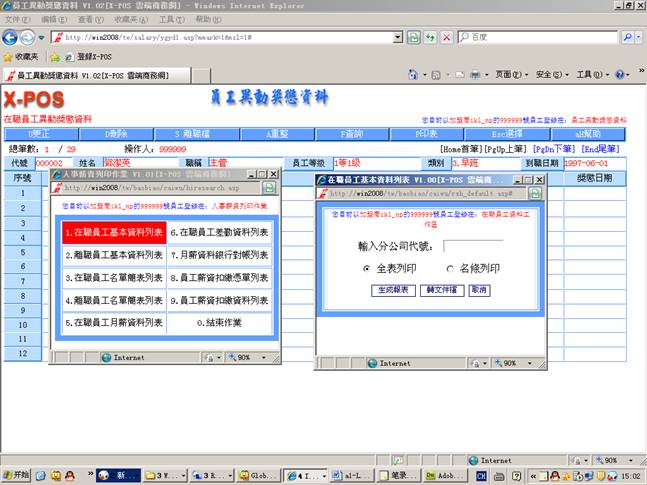The width and height of the screenshot is (647, 485).
Task: Click the 收藏夾 favorites star icon
Action: pos(8,57)
